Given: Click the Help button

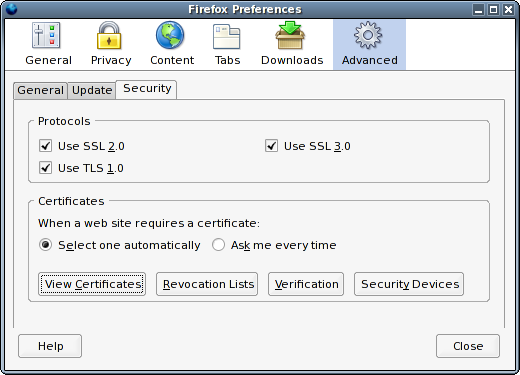Looking at the screenshot, I should click(x=50, y=346).
